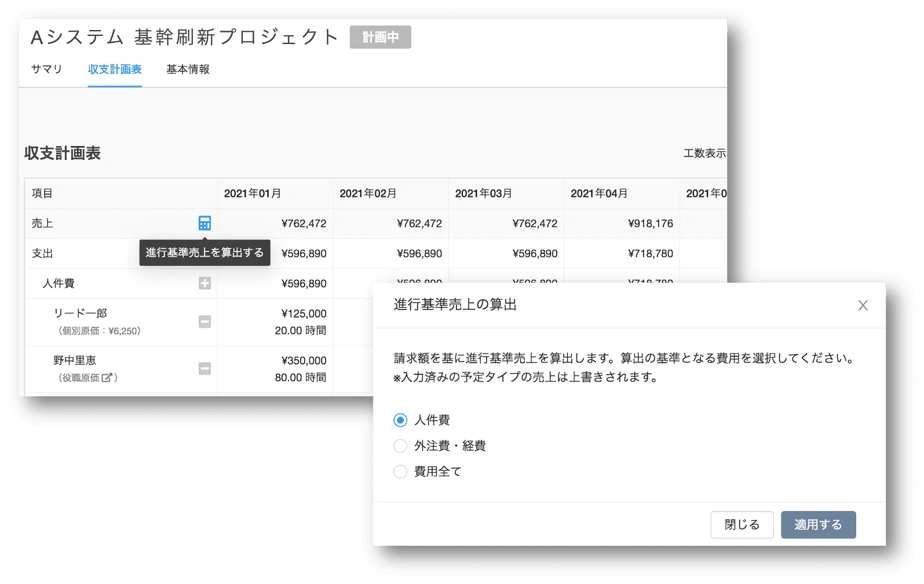This screenshot has width=924, height=584.
Task: Click the 閉じる button
Action: 742,525
